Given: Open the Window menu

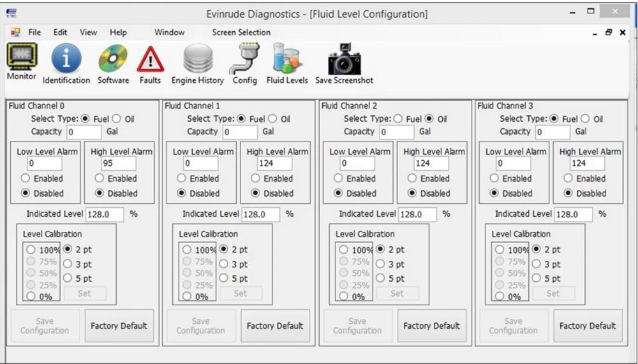Looking at the screenshot, I should pyautogui.click(x=169, y=32).
